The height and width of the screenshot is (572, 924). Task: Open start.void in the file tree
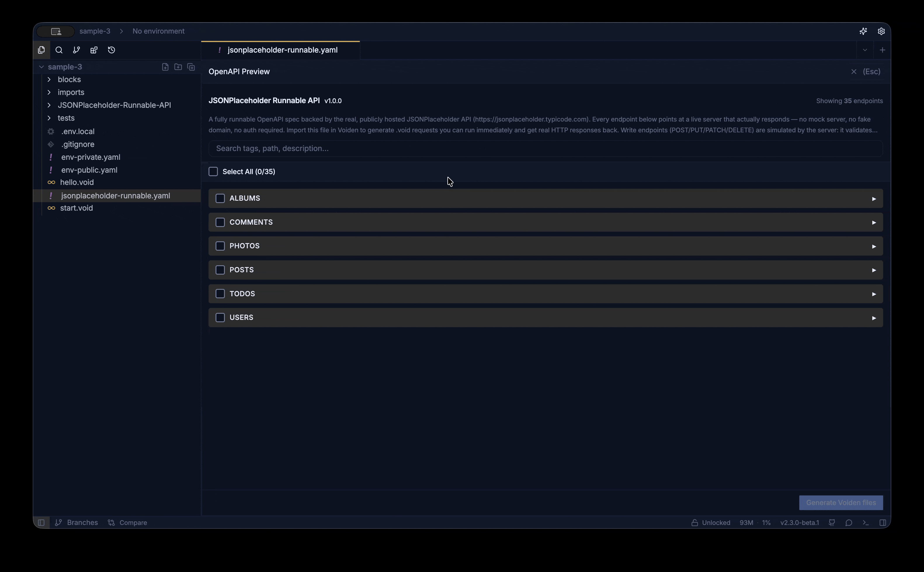click(77, 208)
